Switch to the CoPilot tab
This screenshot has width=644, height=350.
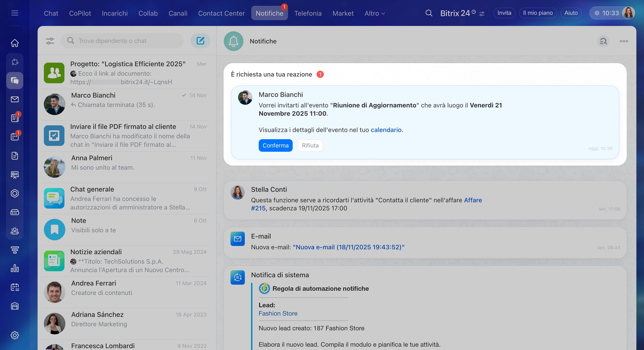(80, 13)
